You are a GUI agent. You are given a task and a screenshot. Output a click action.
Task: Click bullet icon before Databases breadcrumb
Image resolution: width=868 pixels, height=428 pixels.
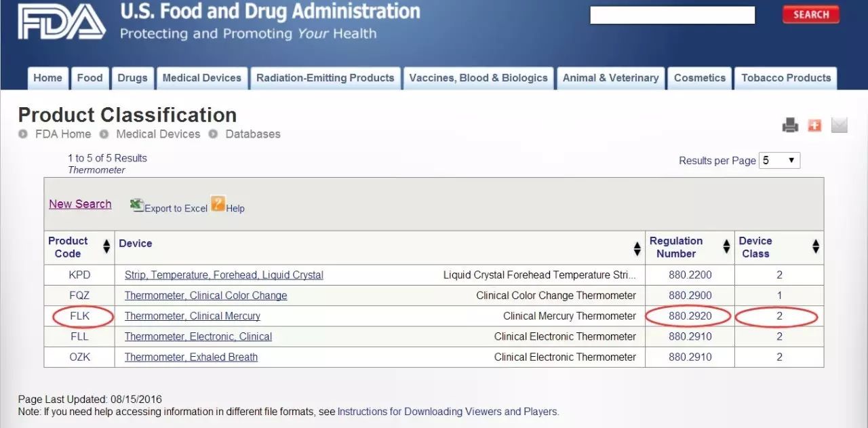click(213, 134)
